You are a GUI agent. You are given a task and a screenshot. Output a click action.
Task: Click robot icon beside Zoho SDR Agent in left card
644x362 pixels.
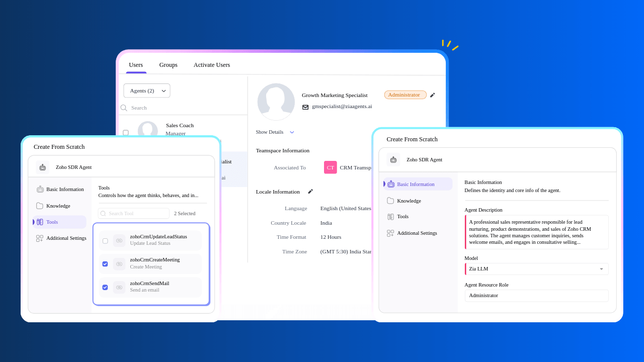click(x=42, y=167)
